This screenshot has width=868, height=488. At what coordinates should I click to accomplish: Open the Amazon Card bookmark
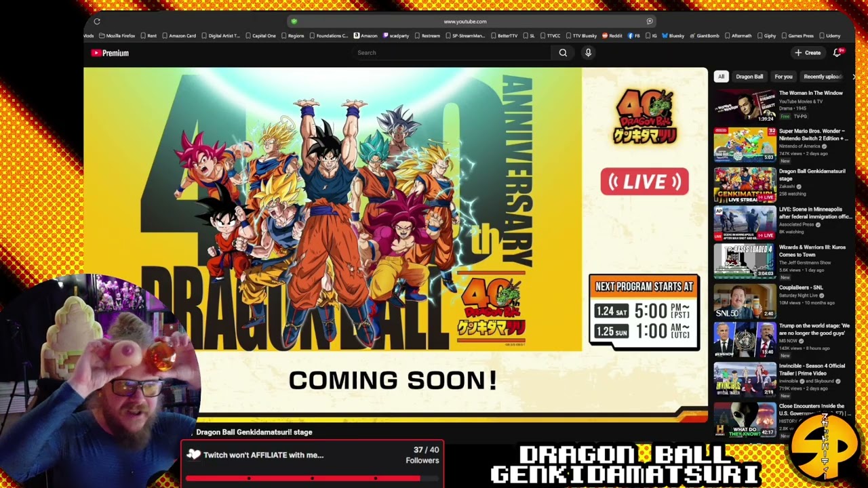pyautogui.click(x=179, y=36)
